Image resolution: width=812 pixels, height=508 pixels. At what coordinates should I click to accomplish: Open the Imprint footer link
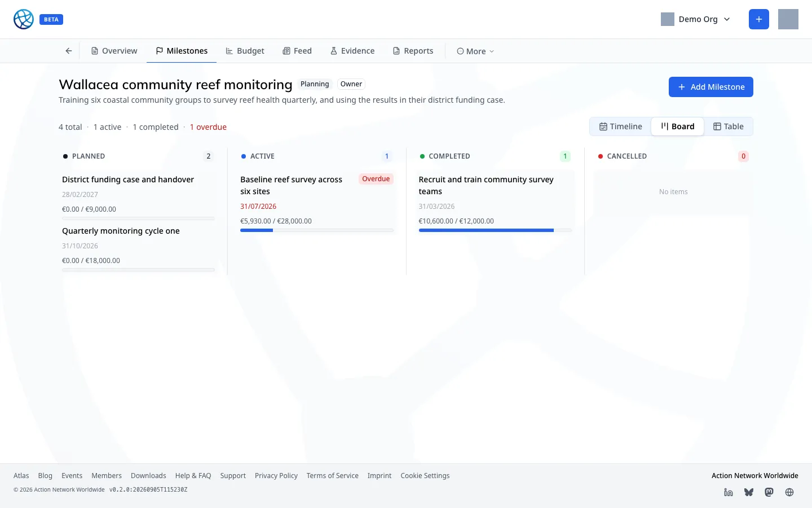[x=379, y=476]
